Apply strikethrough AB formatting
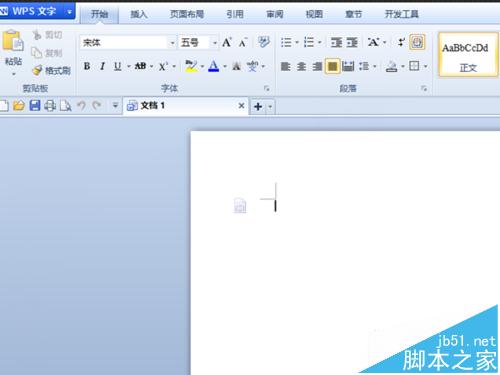500x375 pixels. (x=140, y=66)
